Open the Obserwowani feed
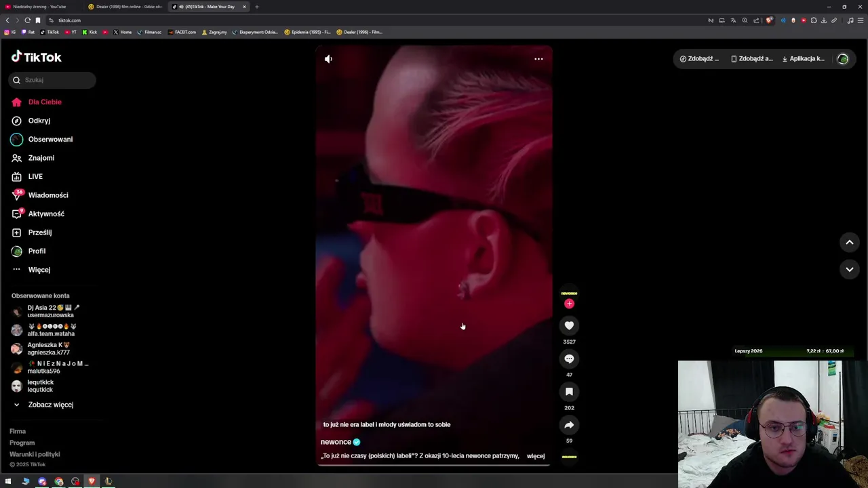Viewport: 868px width, 488px height. pyautogui.click(x=50, y=139)
